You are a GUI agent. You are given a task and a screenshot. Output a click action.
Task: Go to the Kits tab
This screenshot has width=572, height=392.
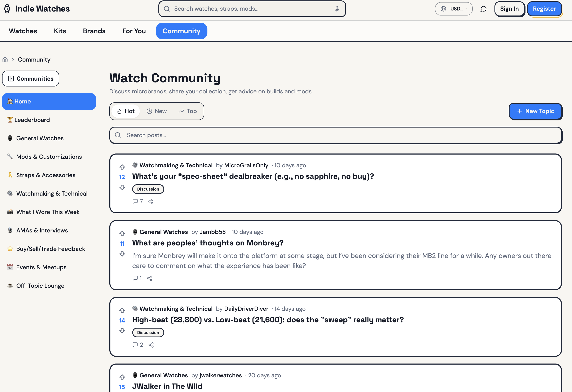[x=60, y=31]
